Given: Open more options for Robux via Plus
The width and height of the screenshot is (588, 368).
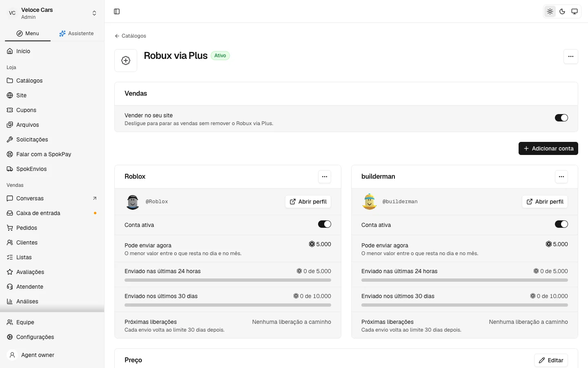Looking at the screenshot, I should (x=571, y=56).
